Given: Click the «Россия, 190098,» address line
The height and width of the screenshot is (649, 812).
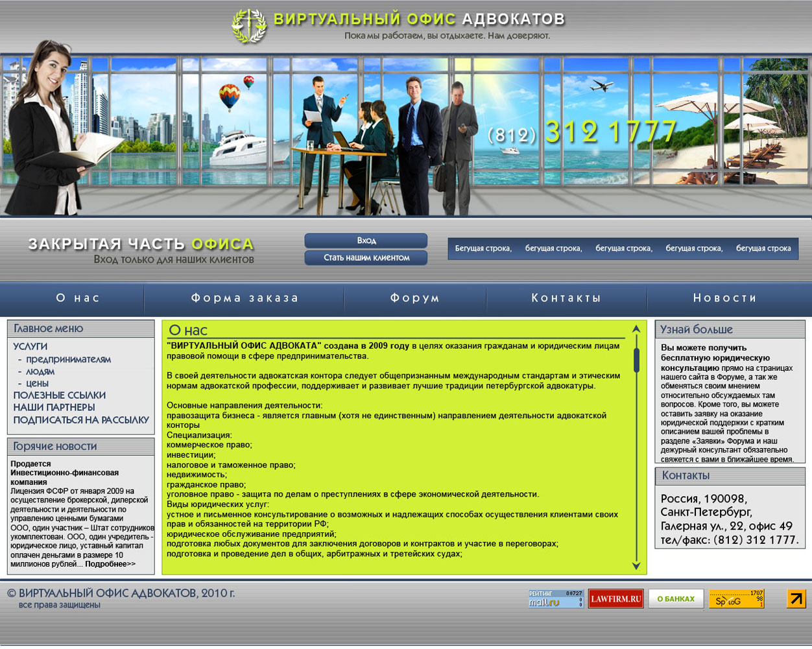Looking at the screenshot, I should 704,499.
